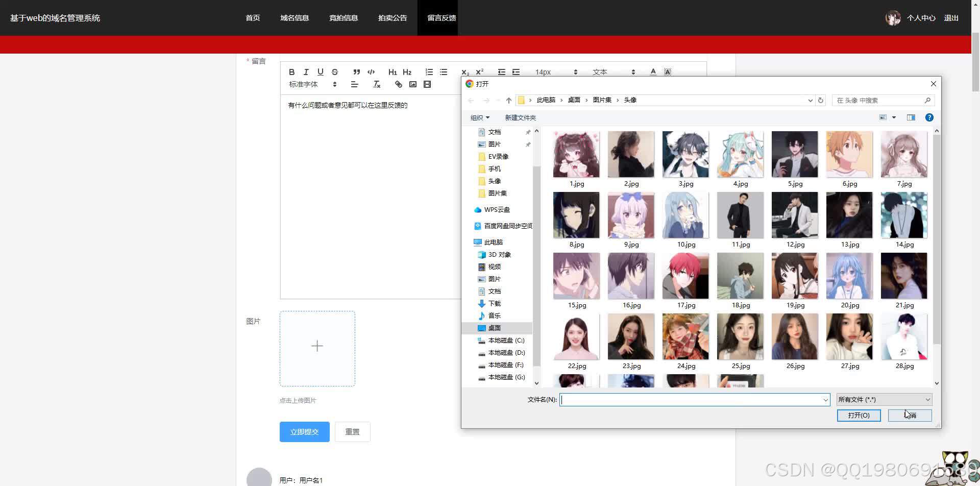Screen dimensions: 980x486
Task: Set the text color using the A icon
Action: coord(653,72)
